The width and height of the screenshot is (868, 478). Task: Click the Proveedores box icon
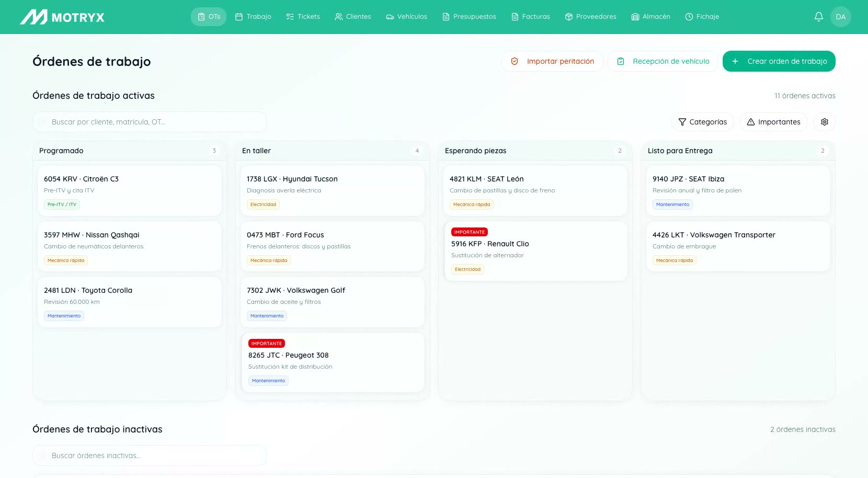569,17
